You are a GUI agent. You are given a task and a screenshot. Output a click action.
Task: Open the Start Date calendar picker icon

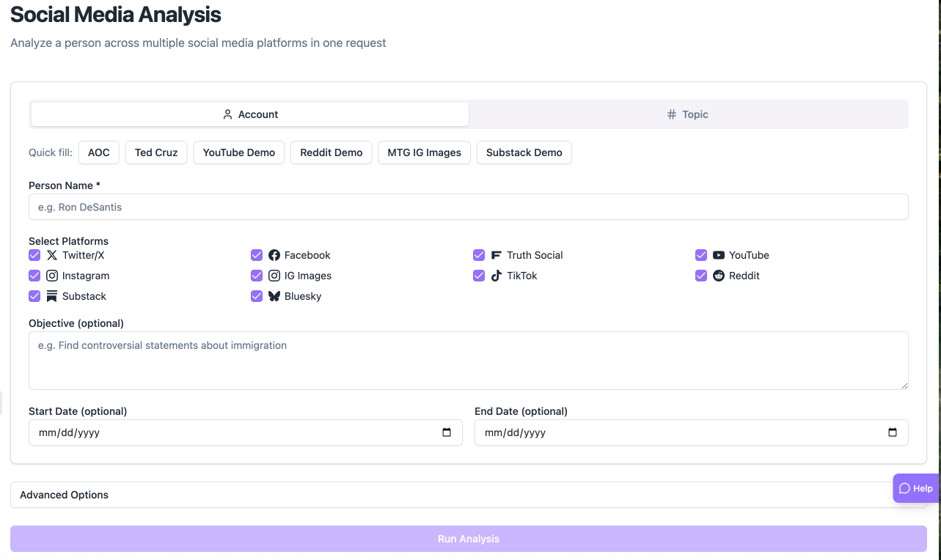(447, 432)
